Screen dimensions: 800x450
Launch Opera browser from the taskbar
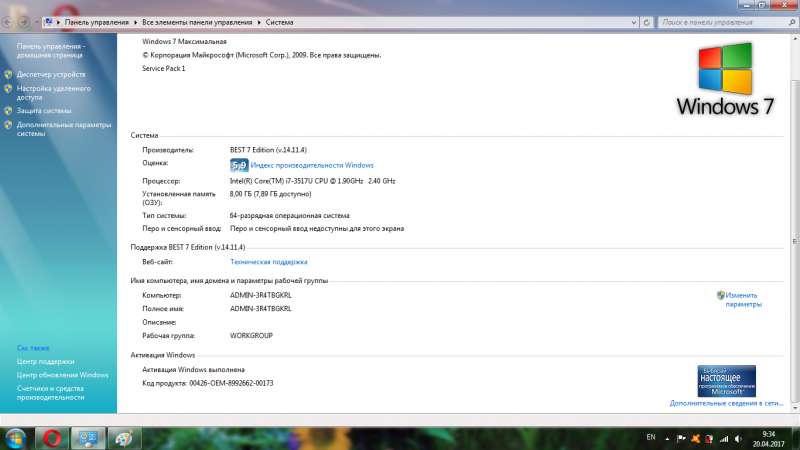pyautogui.click(x=50, y=438)
